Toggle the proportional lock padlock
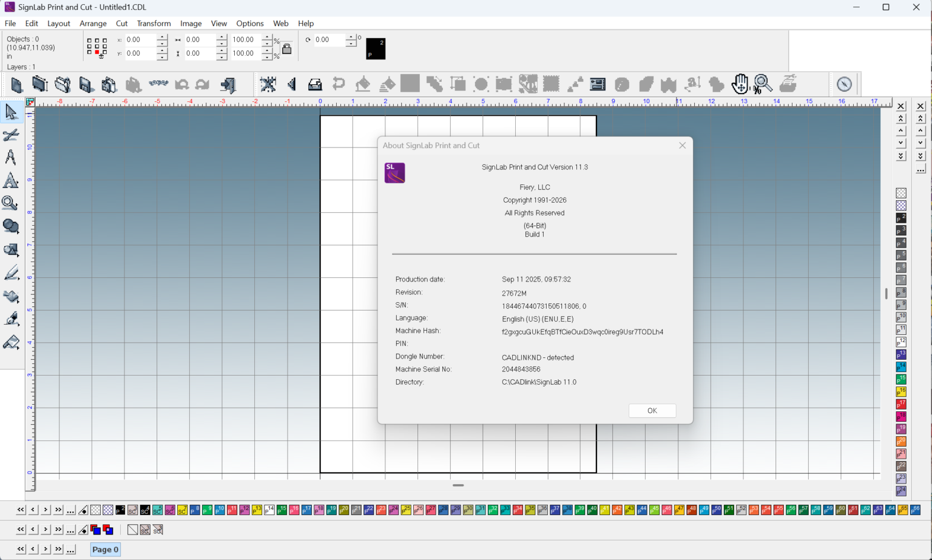The image size is (932, 560). point(286,49)
